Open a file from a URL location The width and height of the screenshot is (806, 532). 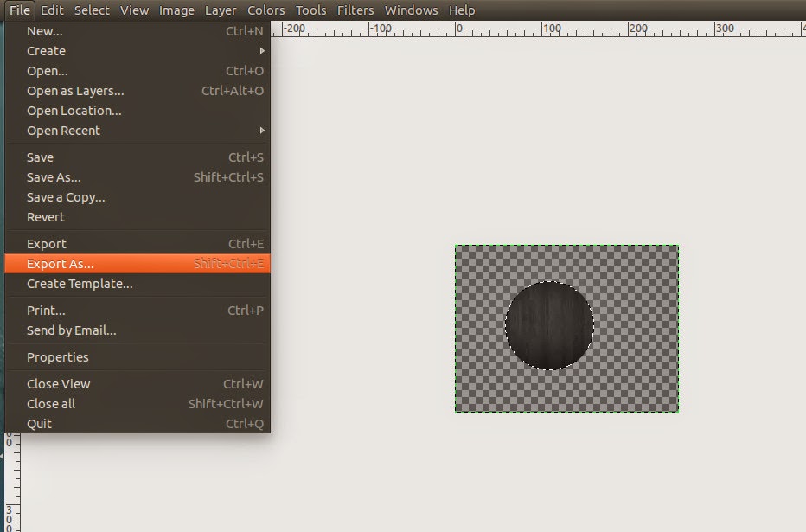(73, 110)
